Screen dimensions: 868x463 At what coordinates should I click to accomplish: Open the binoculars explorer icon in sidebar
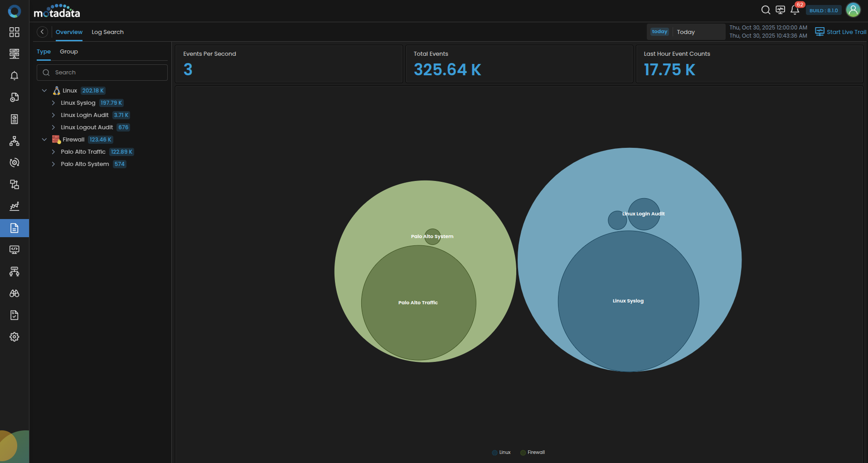15,293
